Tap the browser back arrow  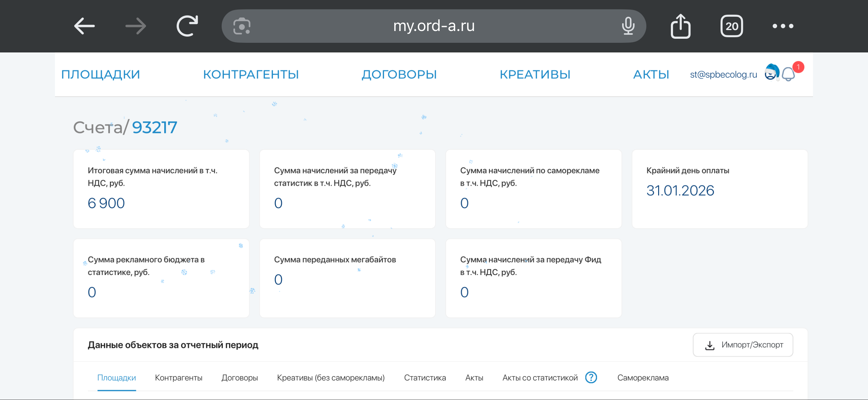coord(84,26)
